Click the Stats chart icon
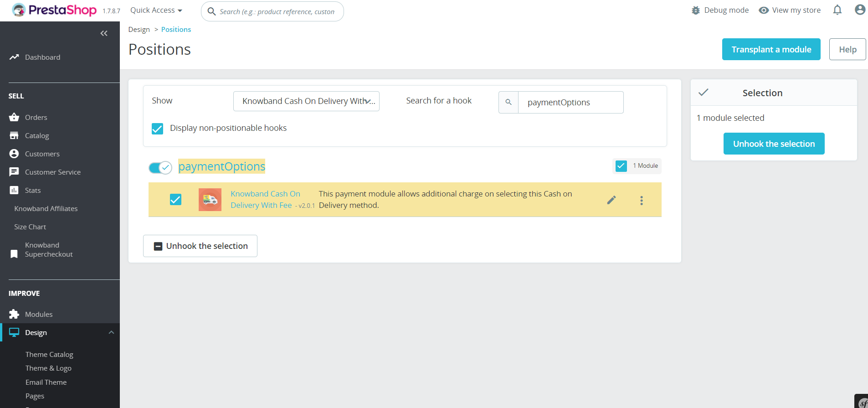868x408 pixels. 14,190
